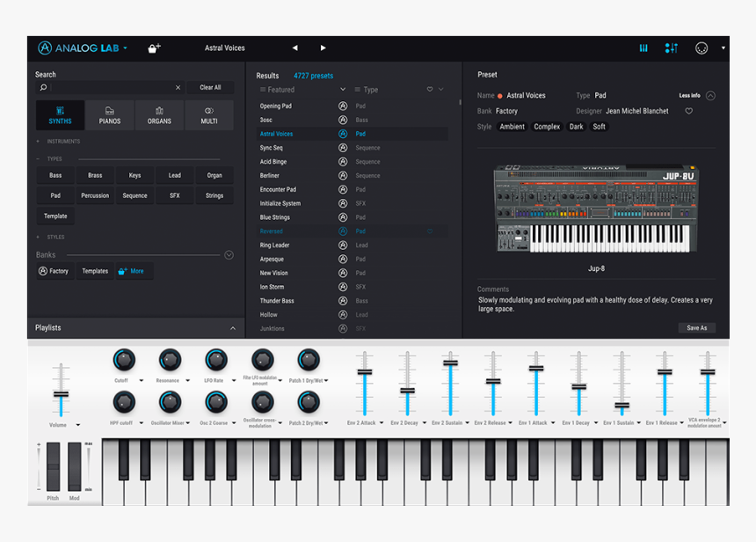
Task: Expand the Styles section
Action: pos(50,237)
